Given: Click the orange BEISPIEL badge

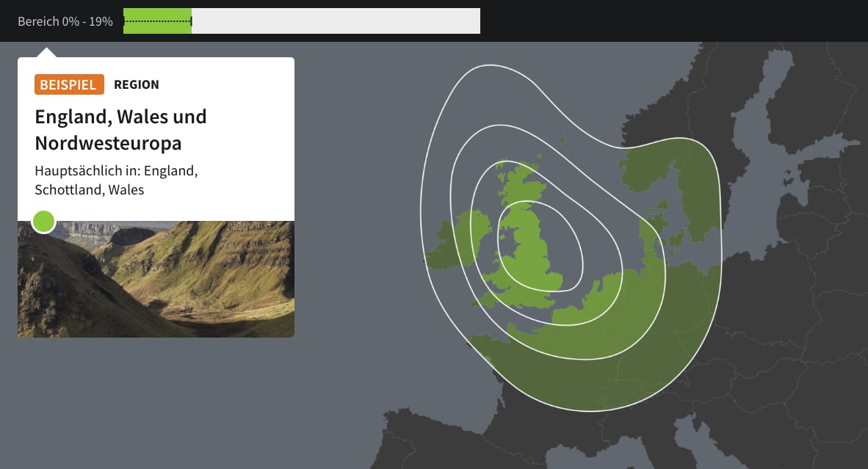Looking at the screenshot, I should tap(69, 84).
